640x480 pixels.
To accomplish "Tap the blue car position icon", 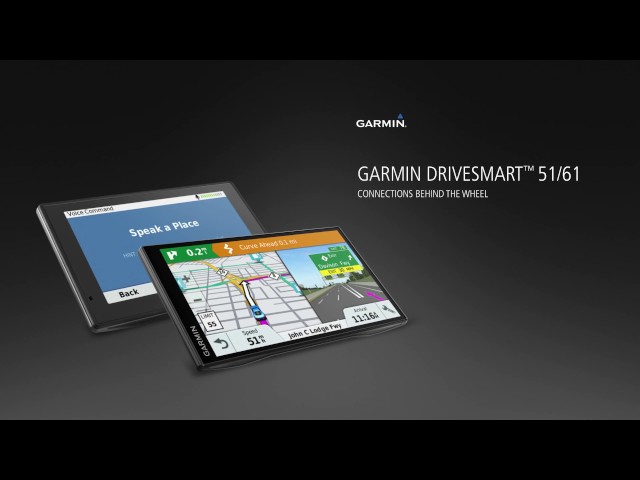I will [257, 313].
